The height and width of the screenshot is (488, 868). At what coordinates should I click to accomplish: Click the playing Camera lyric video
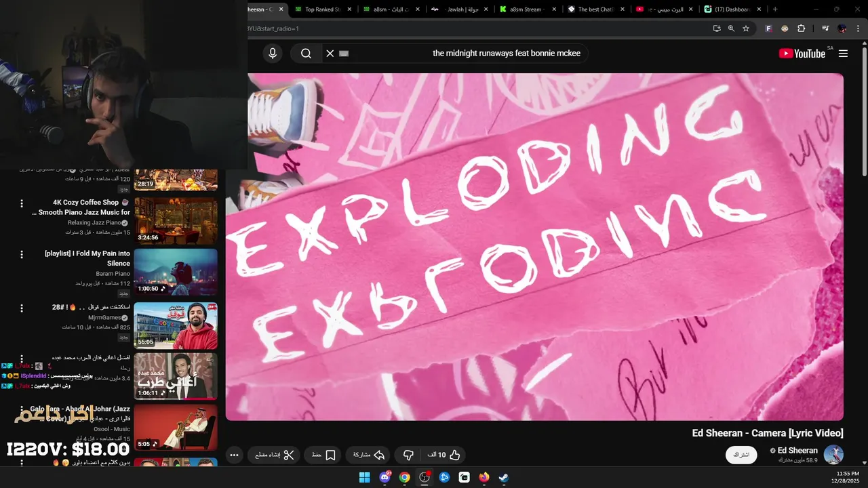click(534, 247)
